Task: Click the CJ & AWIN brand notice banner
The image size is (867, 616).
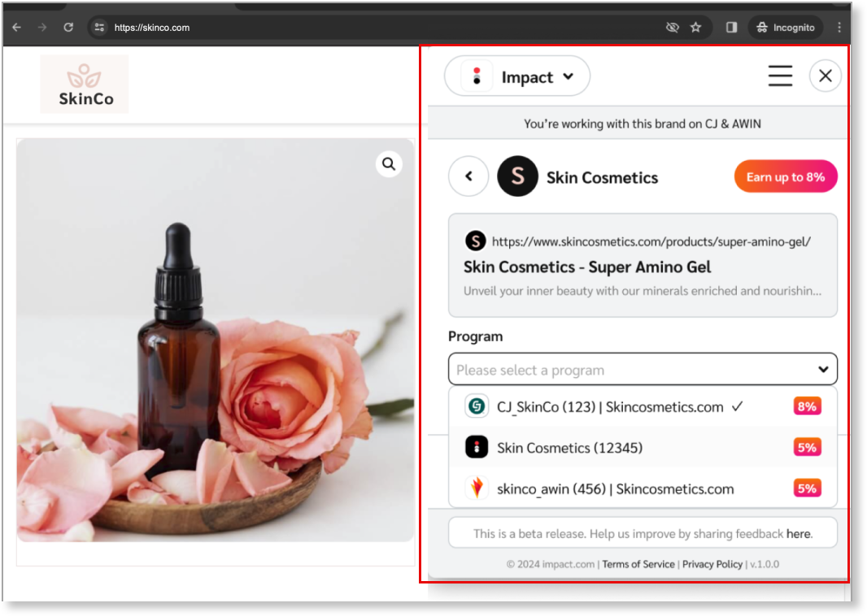Action: pos(638,124)
